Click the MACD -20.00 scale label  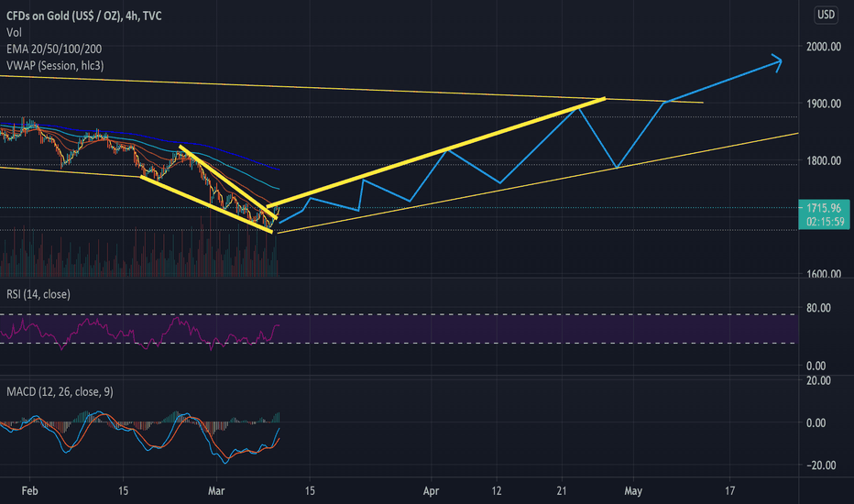tap(821, 465)
